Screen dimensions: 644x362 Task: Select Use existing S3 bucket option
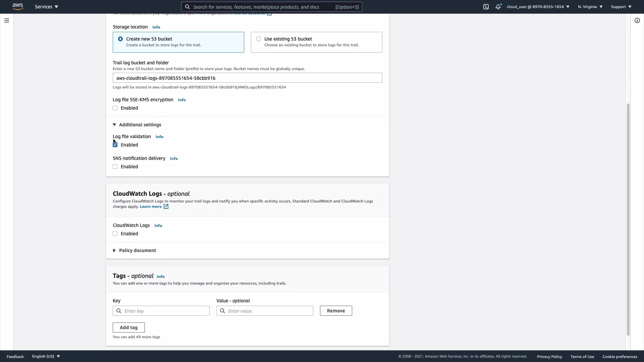(x=259, y=39)
